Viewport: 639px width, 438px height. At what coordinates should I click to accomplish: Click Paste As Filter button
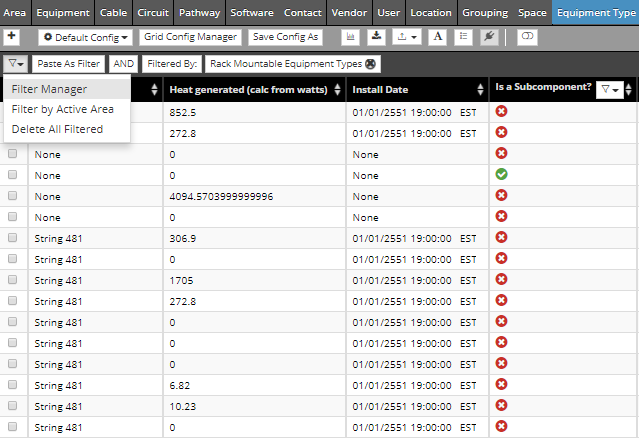point(68,64)
